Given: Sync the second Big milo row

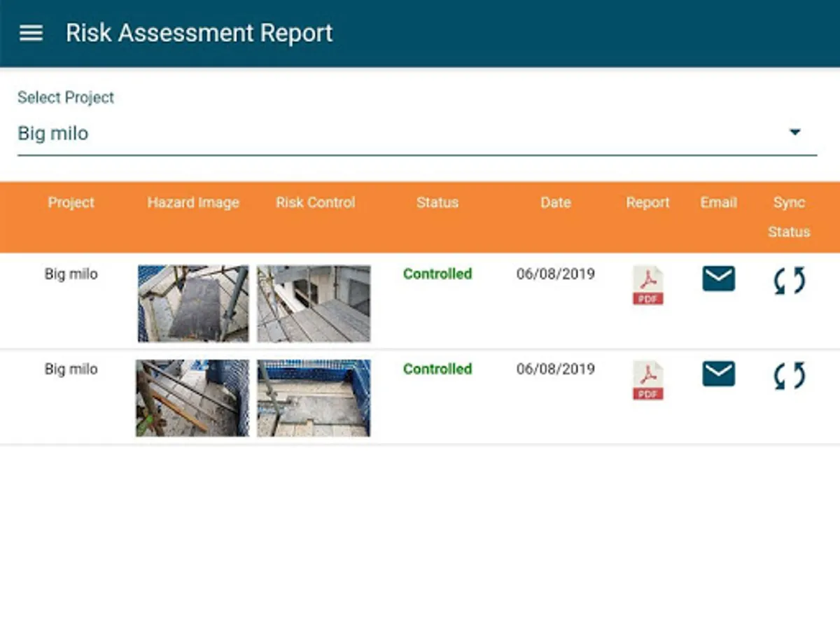Looking at the screenshot, I should pyautogui.click(x=789, y=376).
